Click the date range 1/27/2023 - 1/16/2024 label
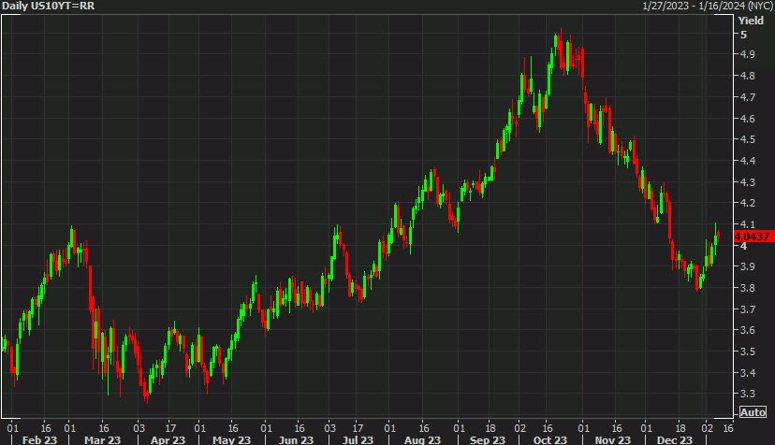The height and width of the screenshot is (445, 775). (708, 6)
